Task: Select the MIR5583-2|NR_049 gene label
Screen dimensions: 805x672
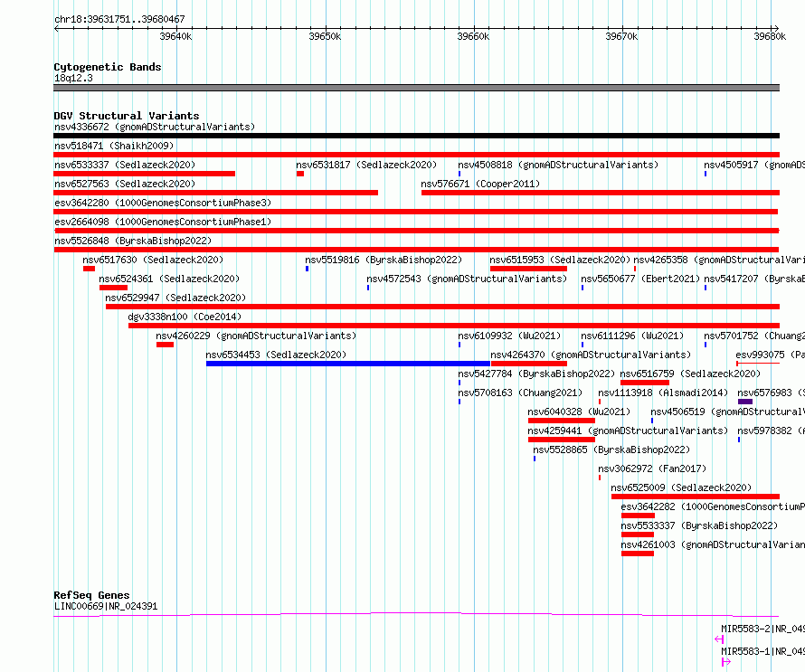Action: click(x=762, y=629)
